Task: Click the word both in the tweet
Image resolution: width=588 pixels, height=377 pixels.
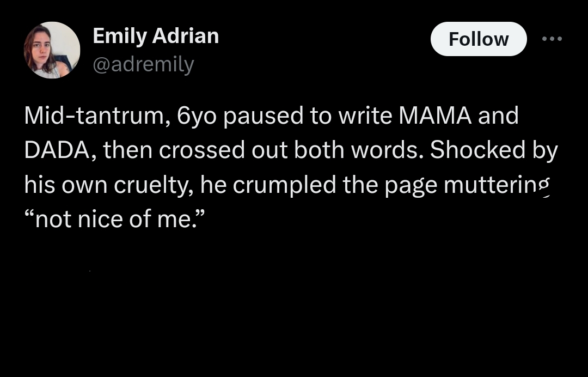Action: [318, 150]
